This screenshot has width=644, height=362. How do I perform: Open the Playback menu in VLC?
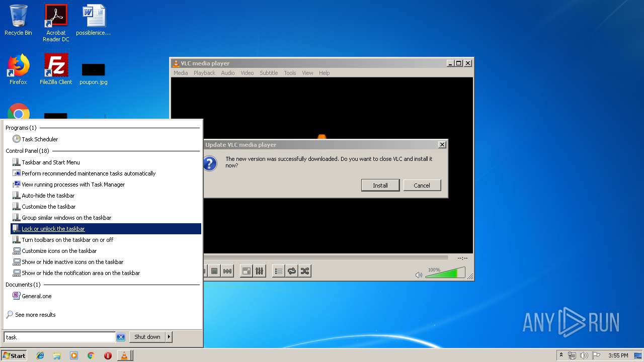(204, 73)
